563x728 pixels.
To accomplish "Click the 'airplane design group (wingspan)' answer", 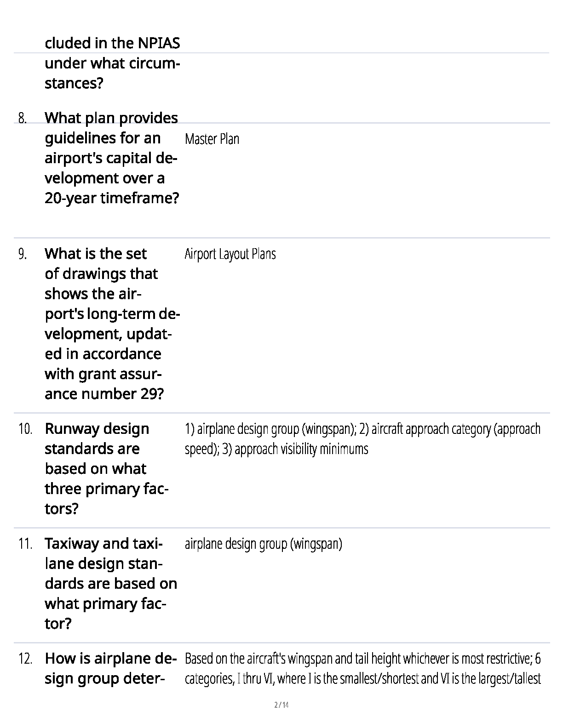I will (263, 544).
